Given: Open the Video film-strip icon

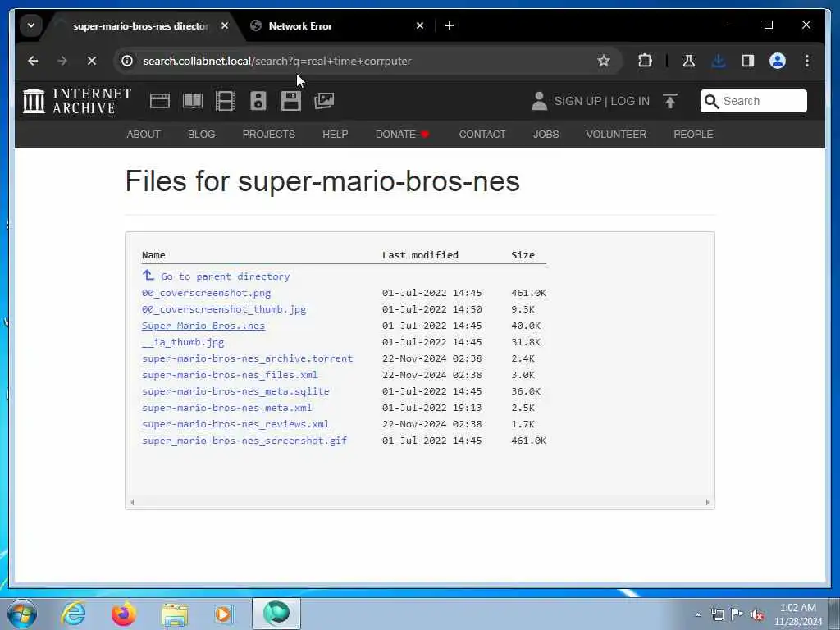Looking at the screenshot, I should click(225, 101).
